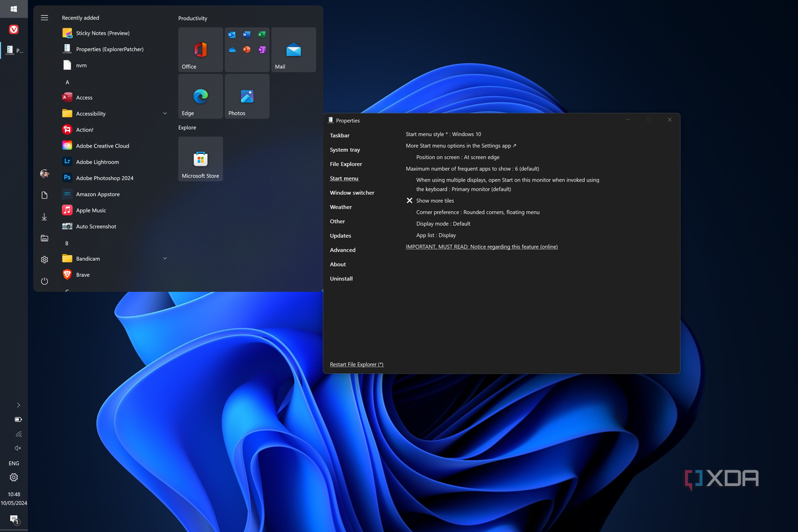Open Settings gear in Start sidebar

coord(44,260)
